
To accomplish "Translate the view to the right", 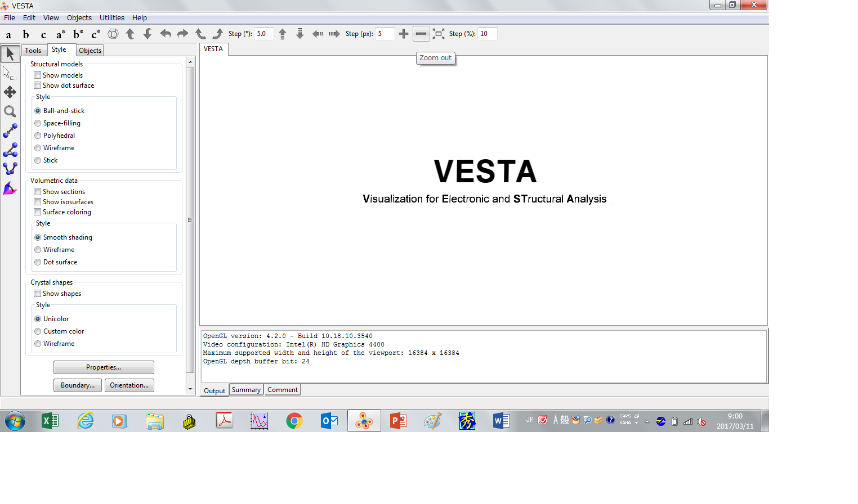I will (335, 34).
